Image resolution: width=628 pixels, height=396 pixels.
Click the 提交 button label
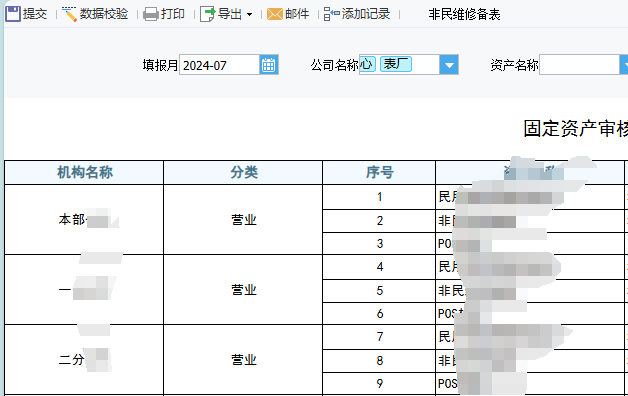pyautogui.click(x=35, y=14)
